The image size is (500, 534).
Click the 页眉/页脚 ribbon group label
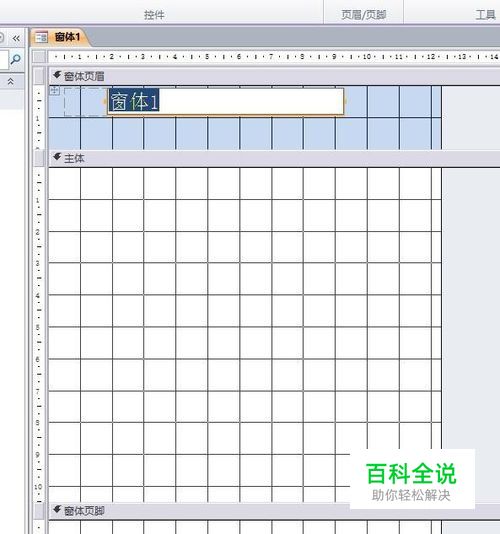tap(363, 15)
